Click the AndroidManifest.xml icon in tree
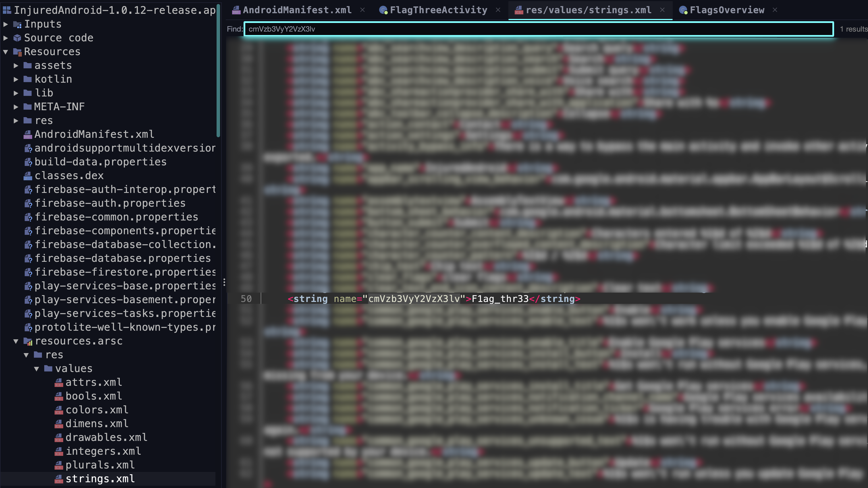This screenshot has width=868, height=488. pyautogui.click(x=28, y=134)
